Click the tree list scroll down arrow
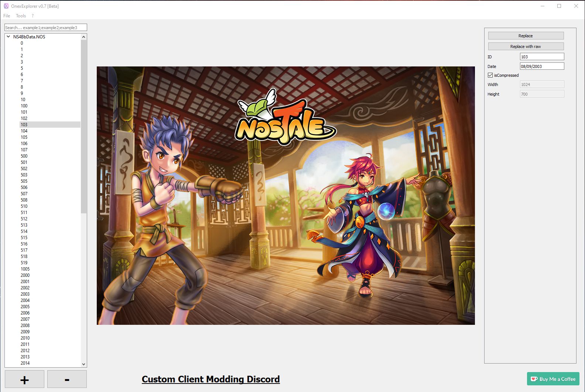 [84, 364]
